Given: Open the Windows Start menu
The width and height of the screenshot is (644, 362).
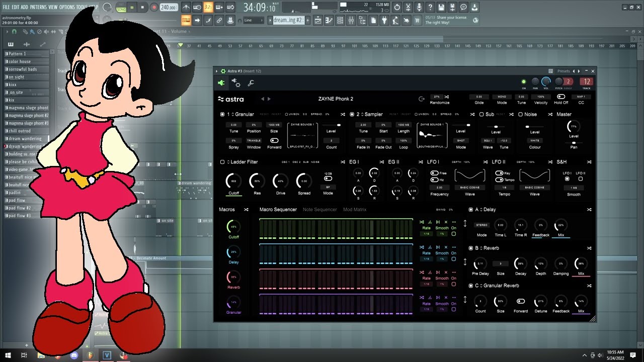Looking at the screenshot, I should (x=8, y=355).
